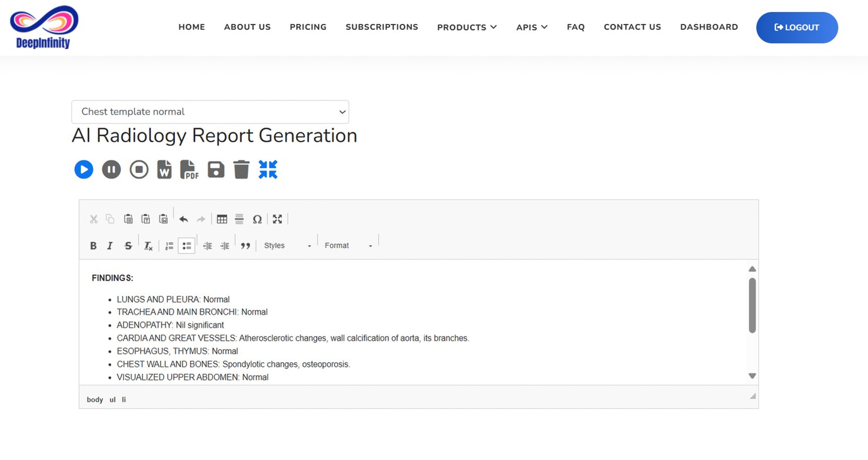868x460 pixels.
Task: Open the Styles dropdown
Action: click(287, 246)
